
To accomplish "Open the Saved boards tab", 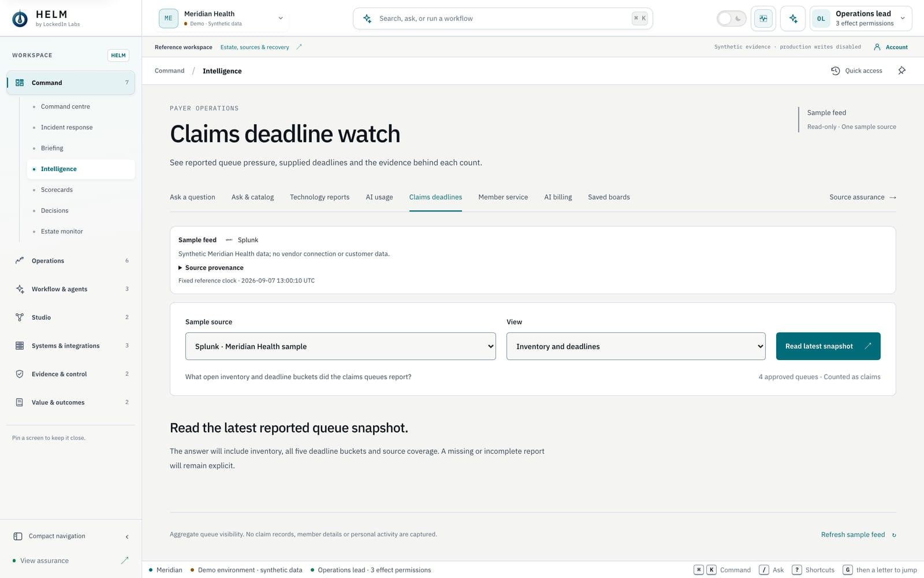I will pyautogui.click(x=609, y=197).
